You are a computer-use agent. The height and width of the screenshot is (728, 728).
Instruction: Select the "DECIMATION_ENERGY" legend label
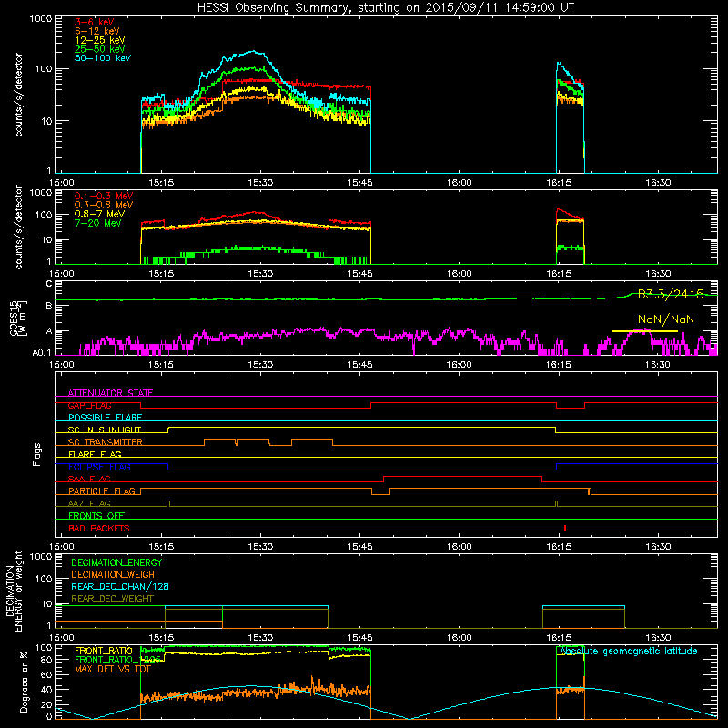pyautogui.click(x=116, y=562)
